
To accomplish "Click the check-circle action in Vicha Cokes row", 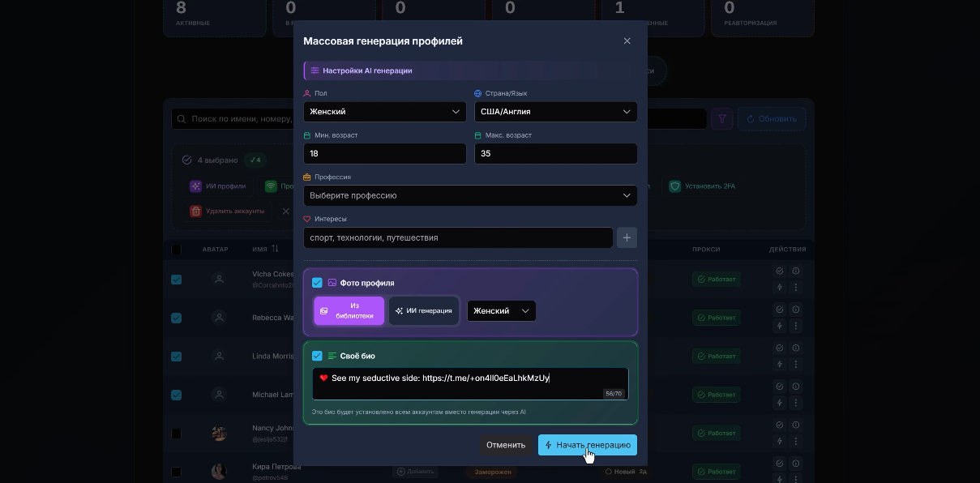I will click(780, 271).
